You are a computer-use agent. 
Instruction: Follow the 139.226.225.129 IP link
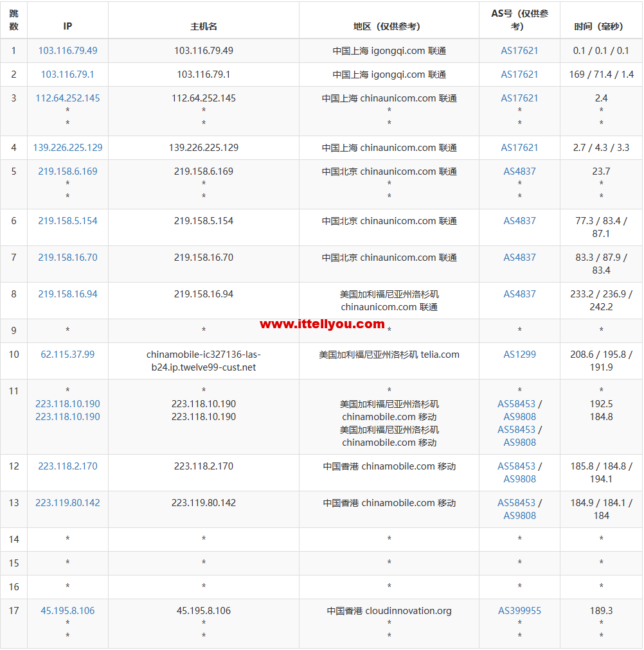pyautogui.click(x=67, y=148)
